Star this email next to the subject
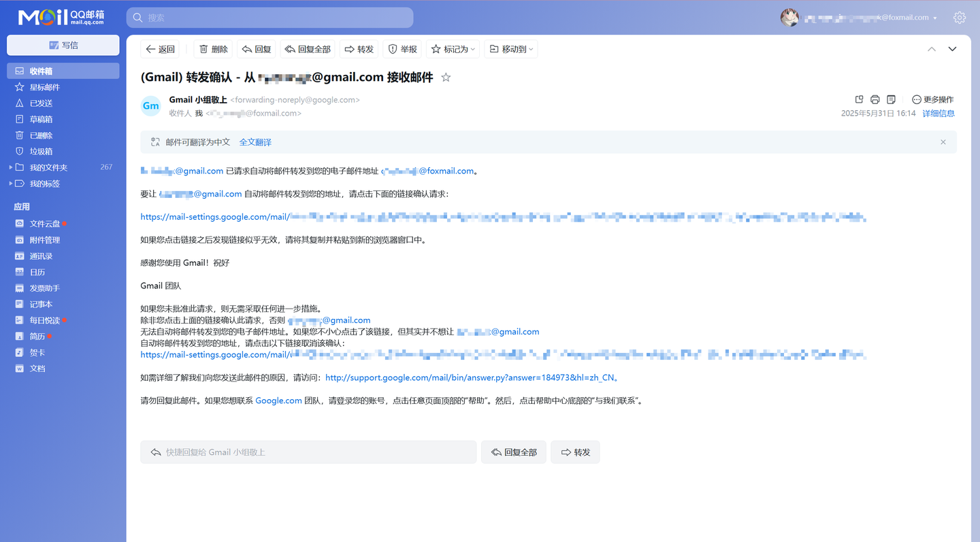The height and width of the screenshot is (542, 980). pyautogui.click(x=446, y=78)
